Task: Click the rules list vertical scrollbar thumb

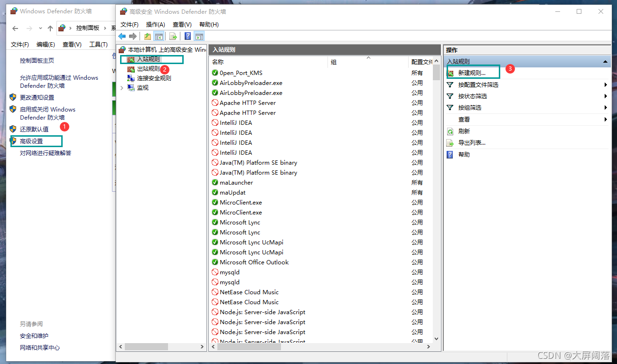Action: tap(437, 72)
